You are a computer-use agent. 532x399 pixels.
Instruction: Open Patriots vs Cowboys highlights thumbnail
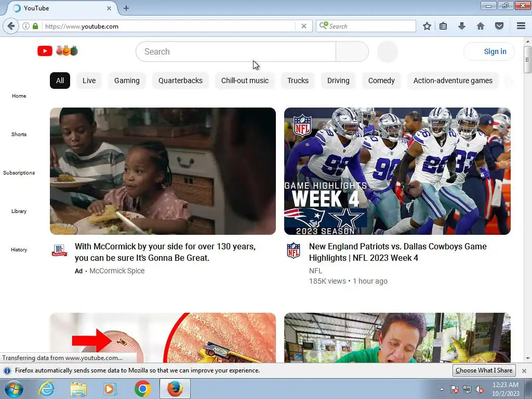click(x=397, y=171)
